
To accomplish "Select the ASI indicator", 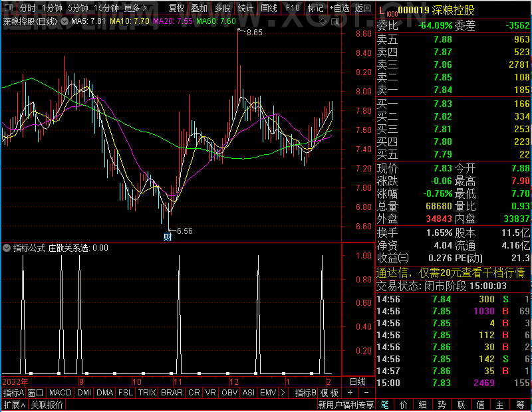I will 248,393.
